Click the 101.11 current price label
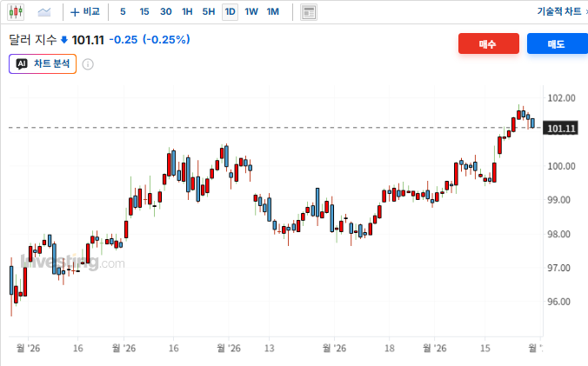 (x=561, y=129)
